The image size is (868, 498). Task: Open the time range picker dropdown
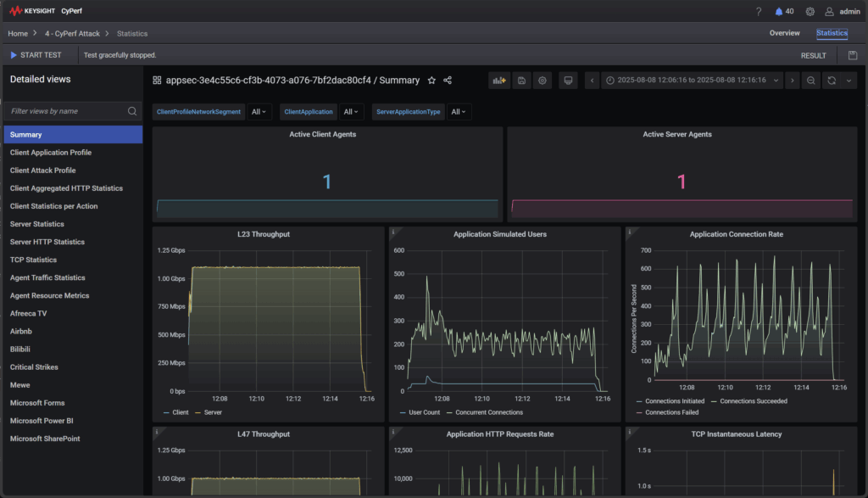pyautogui.click(x=692, y=81)
